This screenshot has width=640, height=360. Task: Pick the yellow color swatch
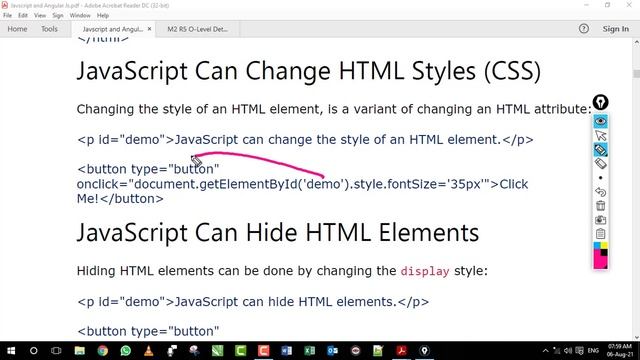[604, 245]
